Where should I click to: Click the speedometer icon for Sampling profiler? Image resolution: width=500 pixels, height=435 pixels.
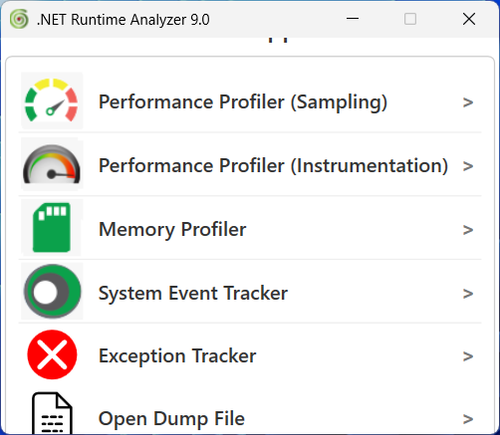[x=52, y=101]
